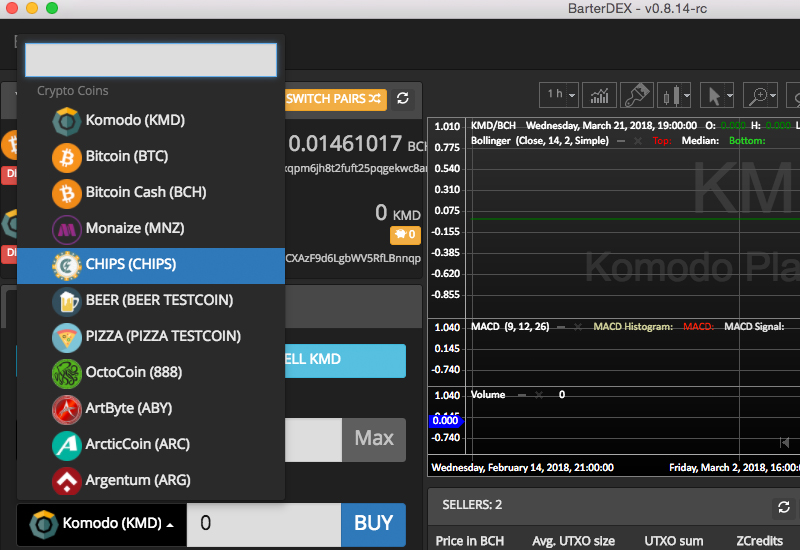Collapse the MACD indicator pane
800x550 pixels.
561,327
